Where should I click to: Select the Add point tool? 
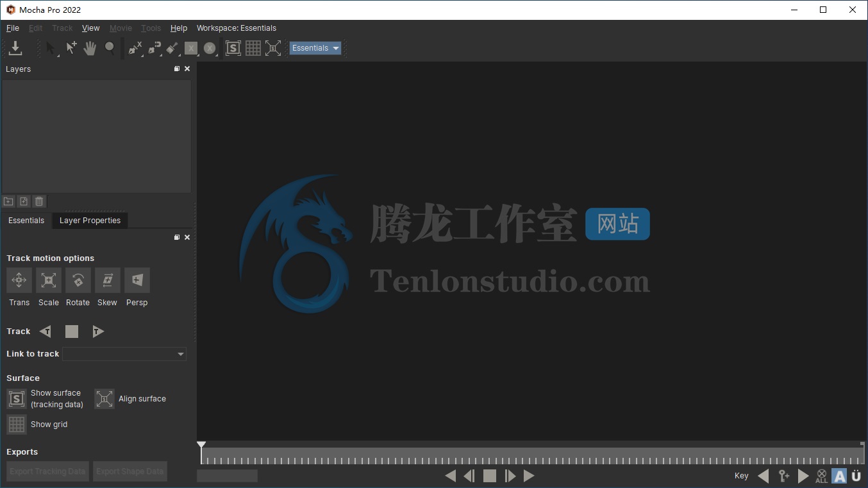tap(71, 48)
